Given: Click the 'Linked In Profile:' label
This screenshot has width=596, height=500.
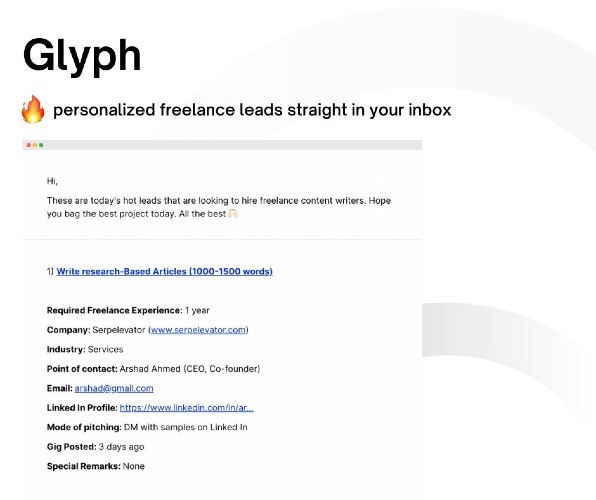Looking at the screenshot, I should [x=82, y=408].
